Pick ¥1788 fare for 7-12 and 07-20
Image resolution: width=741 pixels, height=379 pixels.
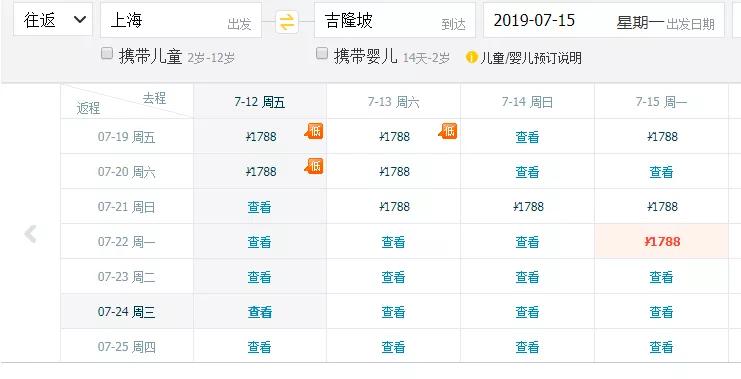[x=261, y=172]
